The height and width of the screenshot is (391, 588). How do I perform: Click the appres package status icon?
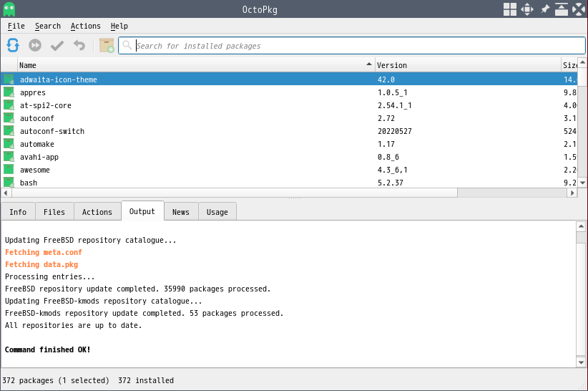pyautogui.click(x=9, y=92)
